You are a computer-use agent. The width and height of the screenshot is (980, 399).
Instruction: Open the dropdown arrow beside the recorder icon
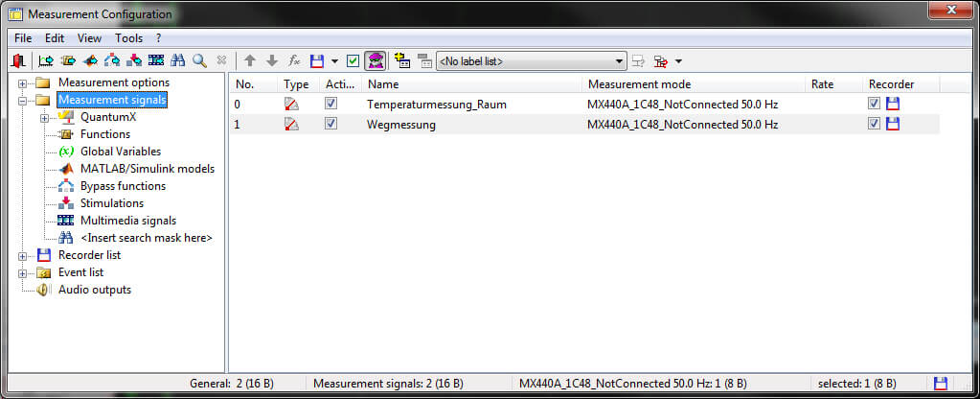[x=334, y=61]
